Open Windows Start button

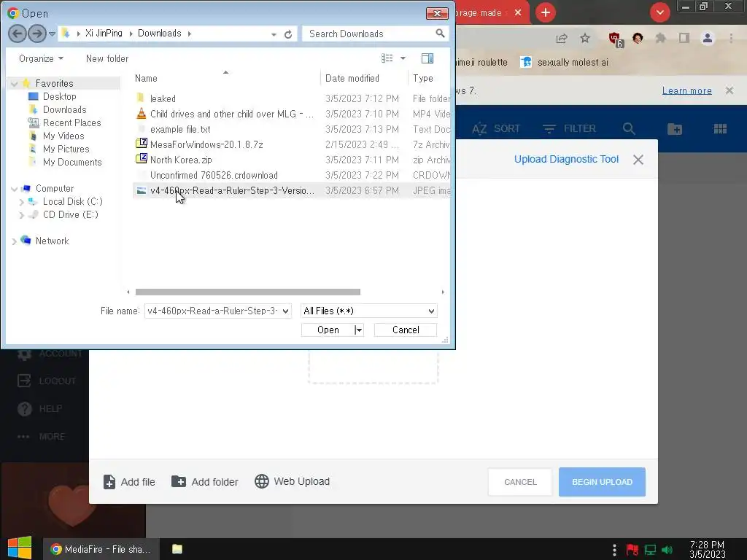[x=20, y=548]
